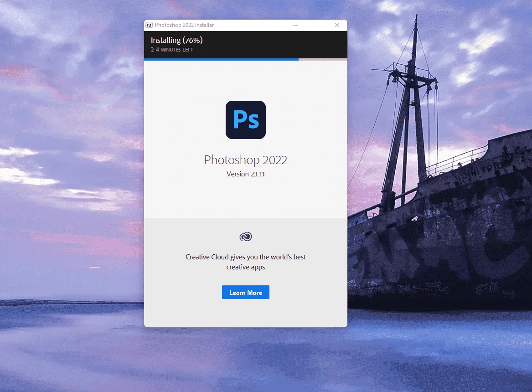Click the "Version 23.1.1" text
This screenshot has height=392, width=532.
coord(246,174)
